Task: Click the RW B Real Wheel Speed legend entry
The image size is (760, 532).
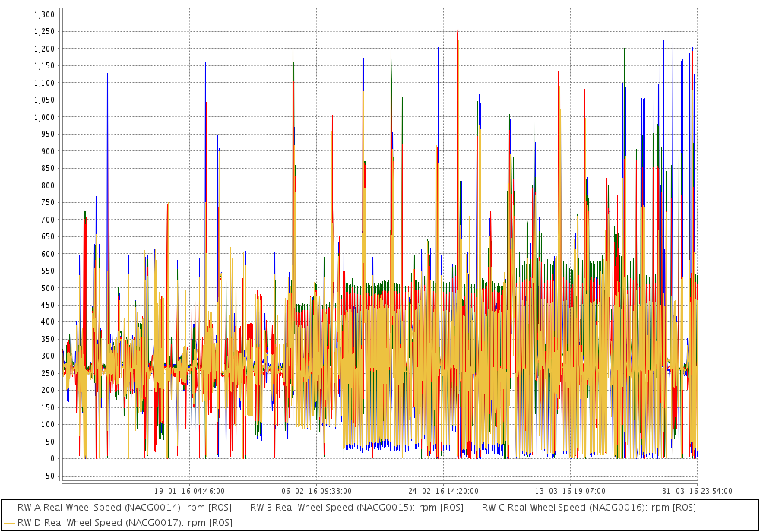Action: point(350,508)
